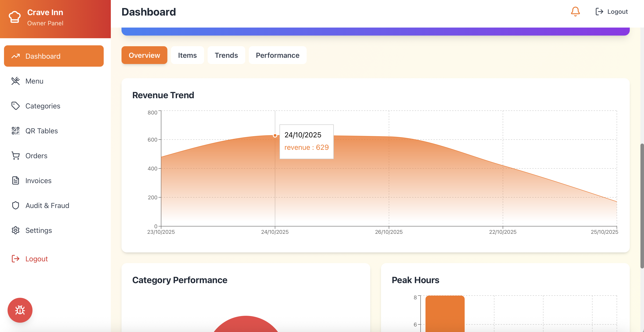The width and height of the screenshot is (644, 332).
Task: Open the Orders section
Action: 54,156
